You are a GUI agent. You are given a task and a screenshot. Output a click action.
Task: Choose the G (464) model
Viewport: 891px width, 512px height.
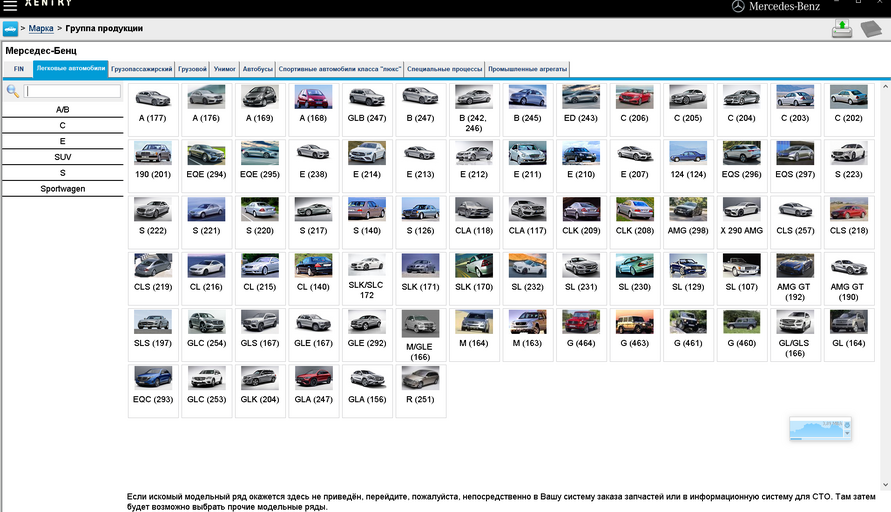[581, 335]
